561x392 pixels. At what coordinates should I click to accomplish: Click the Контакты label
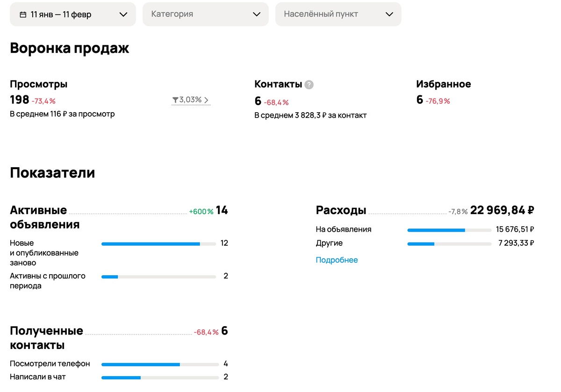pyautogui.click(x=278, y=84)
